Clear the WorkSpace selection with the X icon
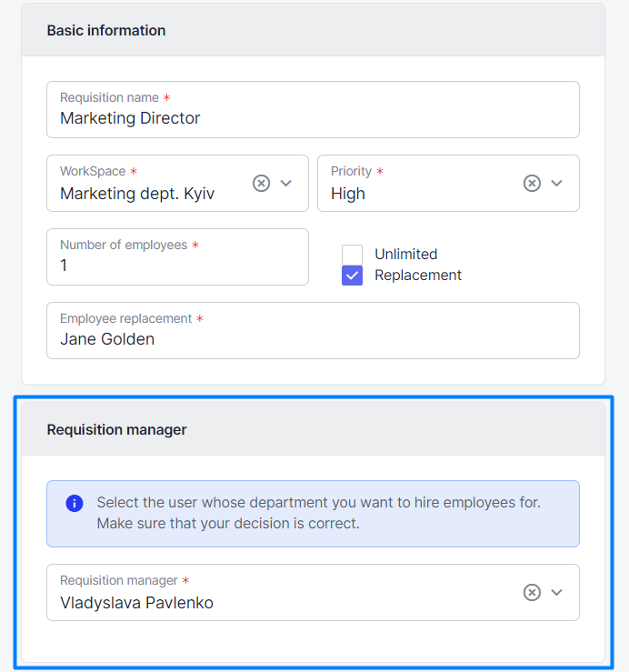The height and width of the screenshot is (672, 629). 262,183
